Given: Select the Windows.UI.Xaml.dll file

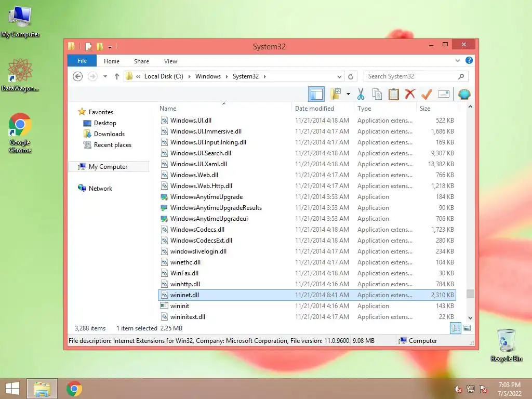Looking at the screenshot, I should coord(307,164).
